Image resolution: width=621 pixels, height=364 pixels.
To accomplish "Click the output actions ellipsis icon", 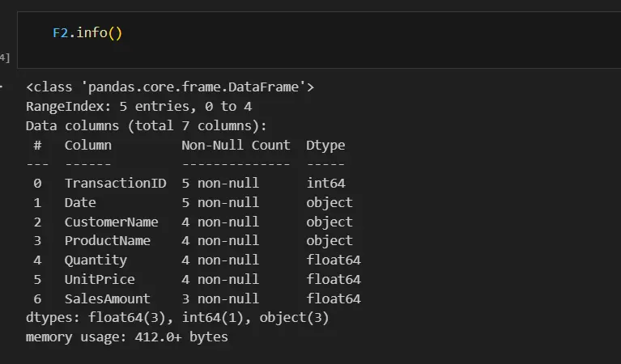I will 2,87.
